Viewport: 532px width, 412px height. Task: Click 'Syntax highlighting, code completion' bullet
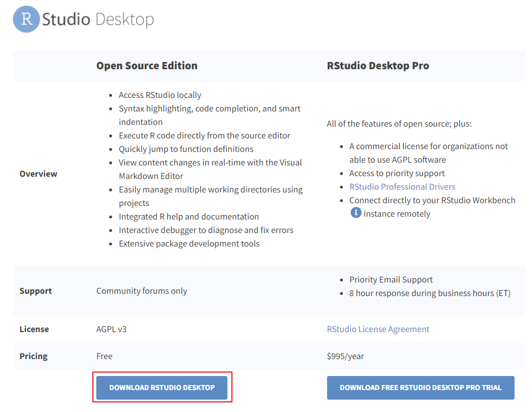209,115
